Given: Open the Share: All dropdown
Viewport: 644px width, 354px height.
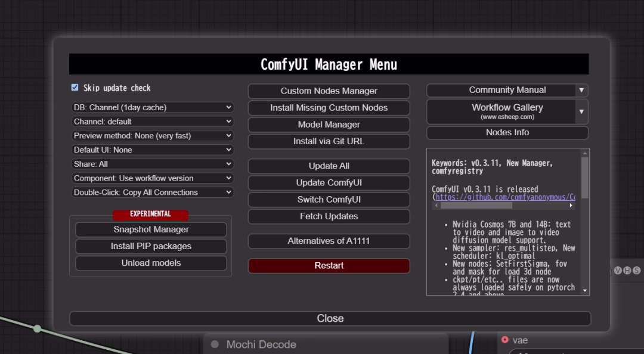Looking at the screenshot, I should pos(153,164).
